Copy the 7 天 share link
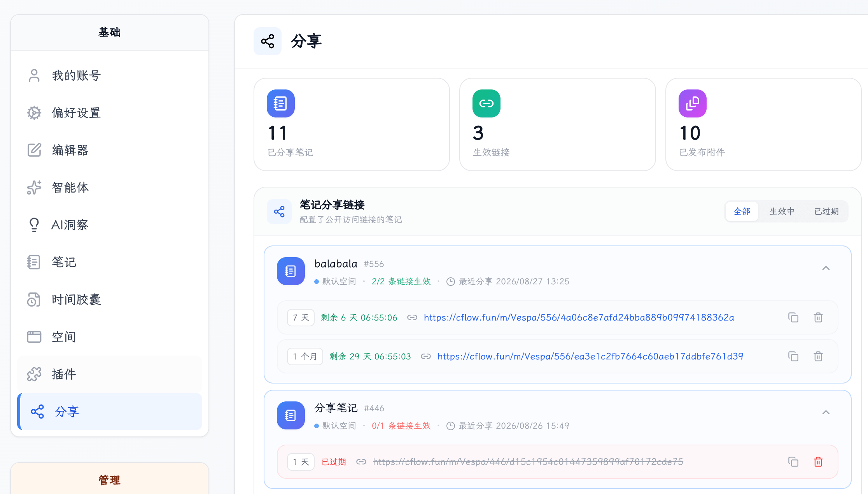This screenshot has width=868, height=494. tap(793, 317)
